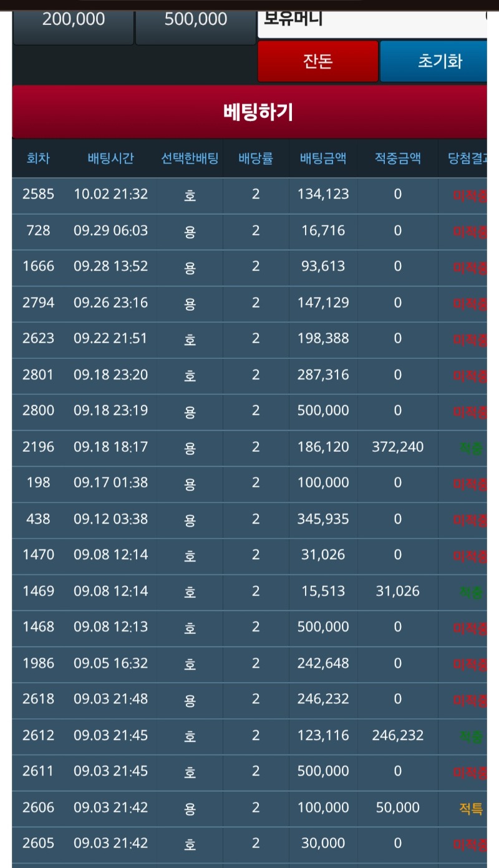This screenshot has width=499, height=868.
Task: Click the 회차 column header
Action: (x=38, y=158)
